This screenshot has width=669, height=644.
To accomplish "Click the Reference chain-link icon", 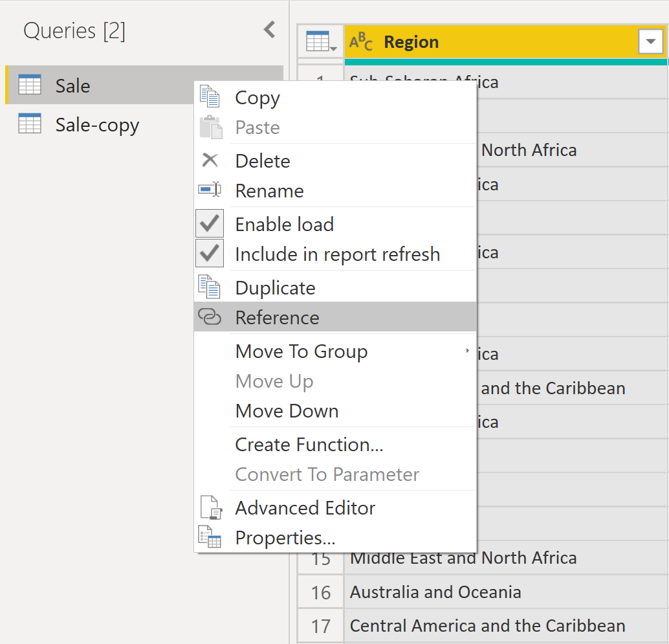I will [210, 317].
